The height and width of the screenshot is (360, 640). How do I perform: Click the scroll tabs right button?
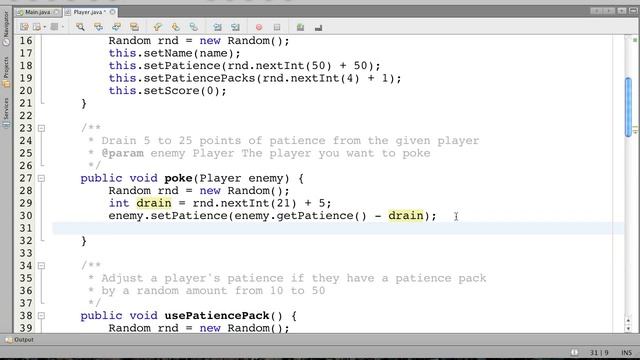pos(609,11)
